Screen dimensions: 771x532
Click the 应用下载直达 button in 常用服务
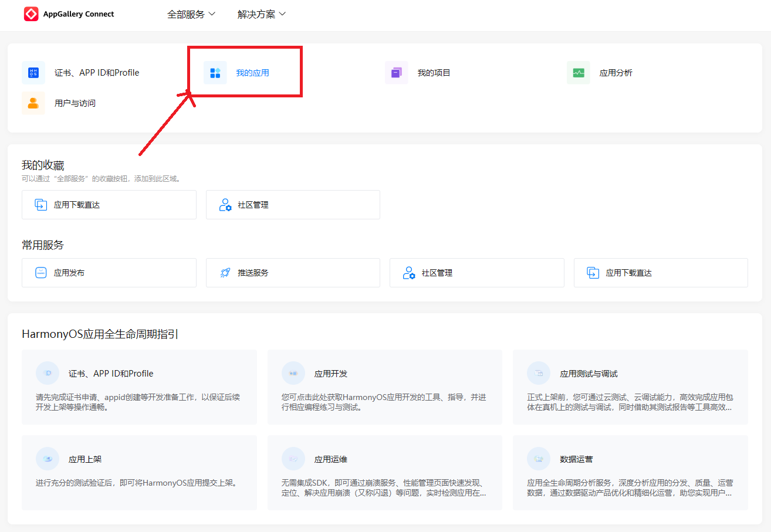661,273
